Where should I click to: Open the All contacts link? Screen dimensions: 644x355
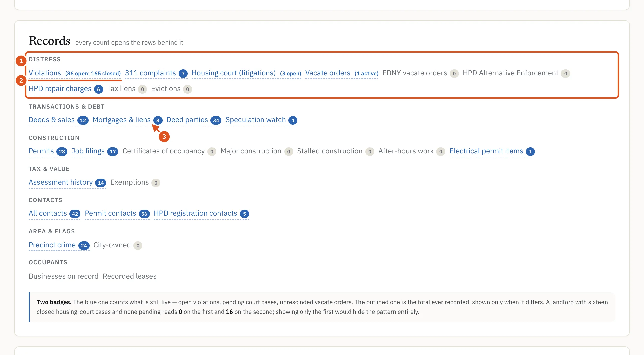point(48,213)
